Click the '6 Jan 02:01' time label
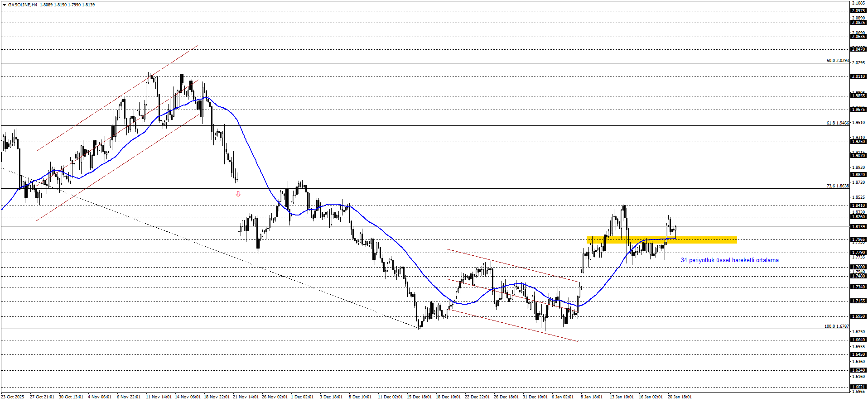868x402 pixels. point(563,397)
